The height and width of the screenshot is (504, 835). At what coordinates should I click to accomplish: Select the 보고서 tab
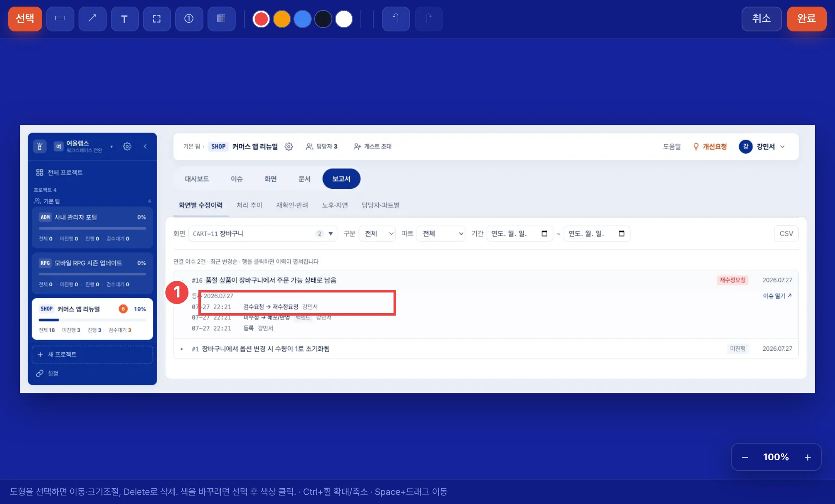click(341, 179)
